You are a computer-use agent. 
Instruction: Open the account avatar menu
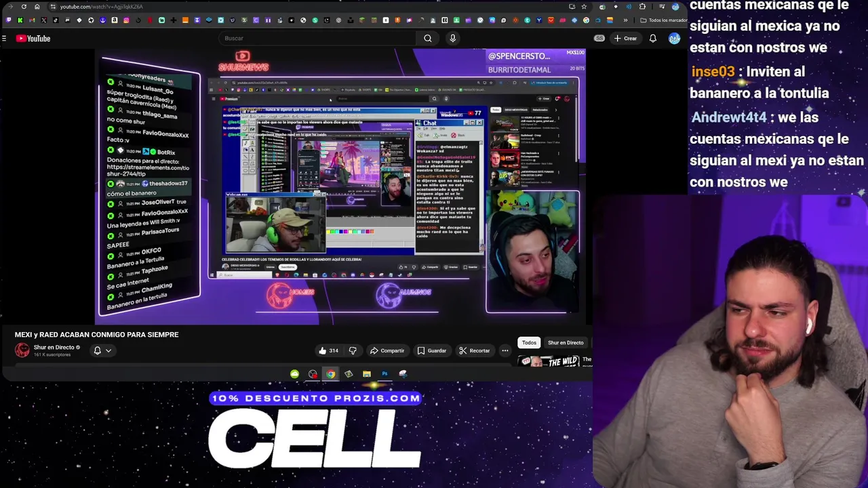(x=674, y=39)
